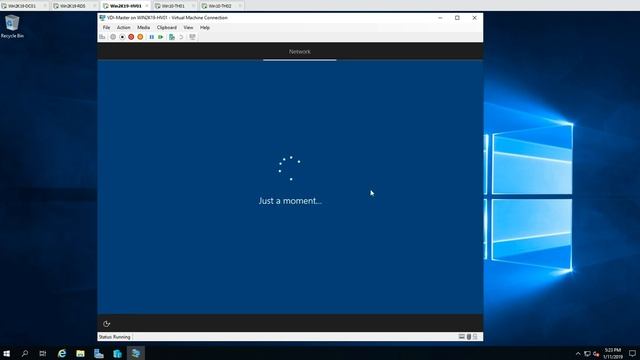Open the Help menu
The height and width of the screenshot is (360, 640).
click(205, 27)
